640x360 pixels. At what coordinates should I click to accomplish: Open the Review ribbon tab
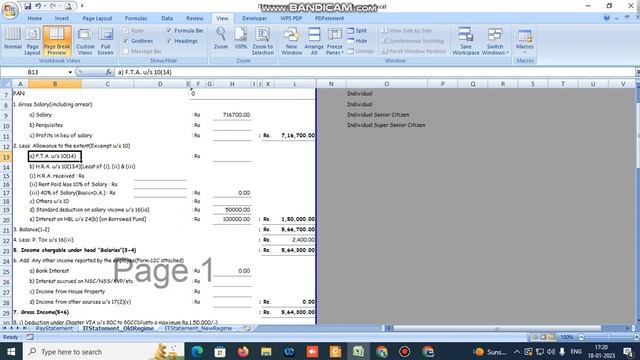pyautogui.click(x=195, y=18)
